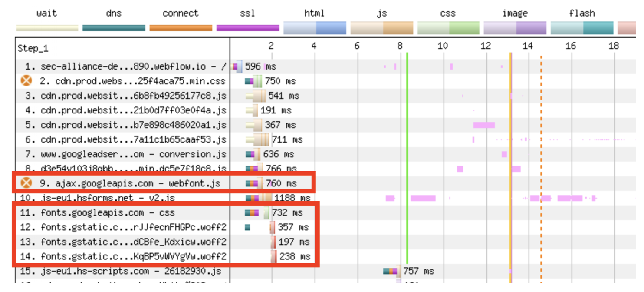Click the 10 second mark on time axis
This screenshot has width=644, height=292.
click(443, 46)
